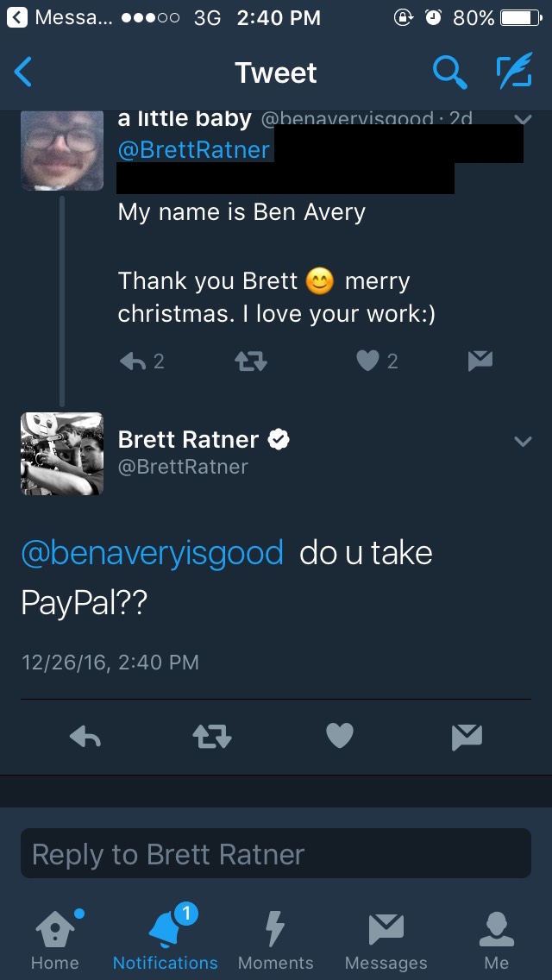
Task: Tap the @benaveryisgood mention link
Action: click(152, 552)
